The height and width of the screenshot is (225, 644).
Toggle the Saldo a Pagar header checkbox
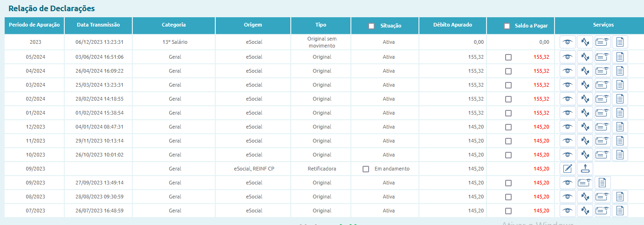507,26
